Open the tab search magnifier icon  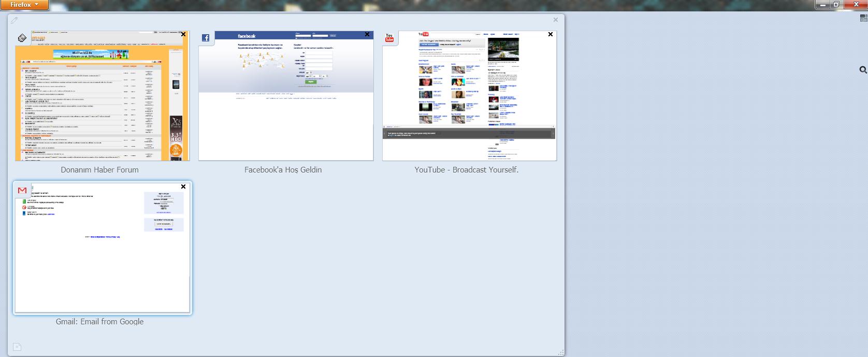[863, 70]
